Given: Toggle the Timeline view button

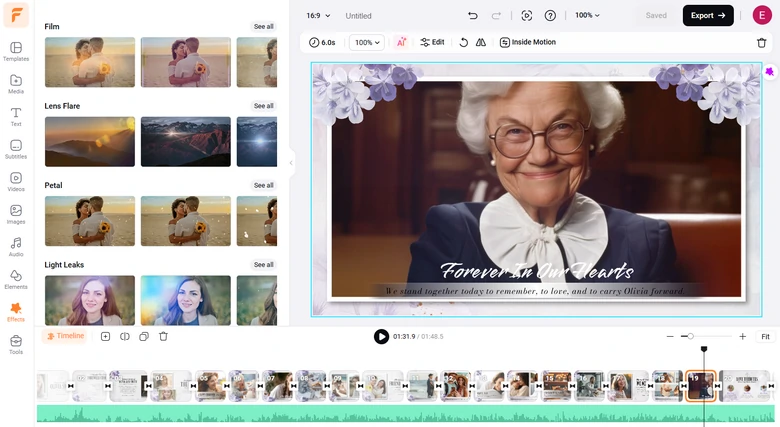Looking at the screenshot, I should [x=65, y=336].
